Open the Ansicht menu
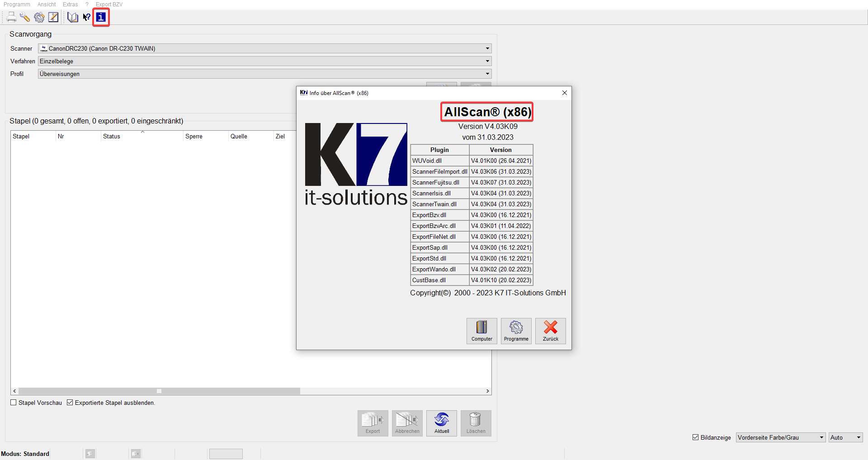868x460 pixels. [x=47, y=5]
